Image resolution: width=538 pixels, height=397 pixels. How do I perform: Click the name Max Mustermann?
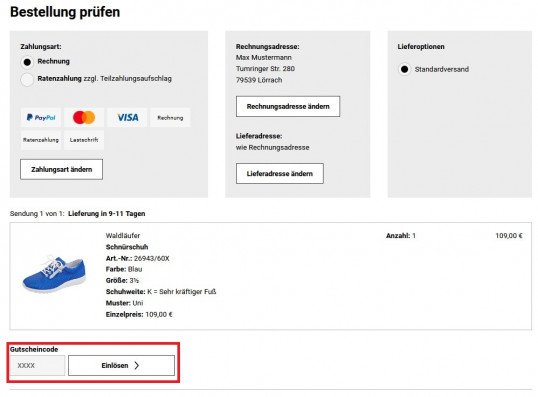pos(264,58)
